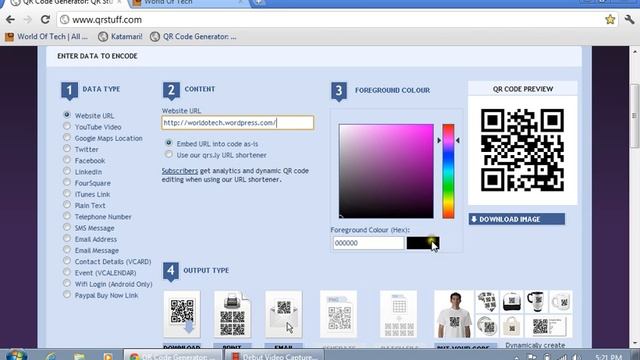Reload the qrstuff.com page
This screenshot has width=640, height=360.
[45, 20]
